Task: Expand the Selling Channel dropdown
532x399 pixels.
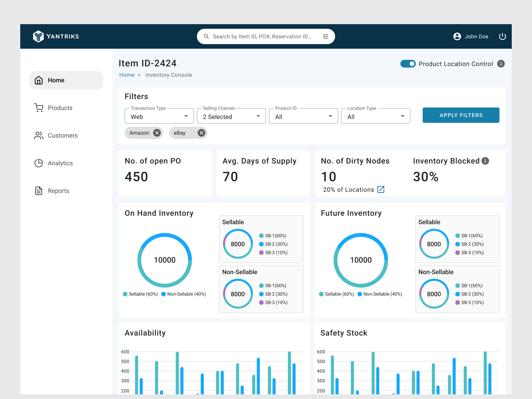Action: click(258, 116)
